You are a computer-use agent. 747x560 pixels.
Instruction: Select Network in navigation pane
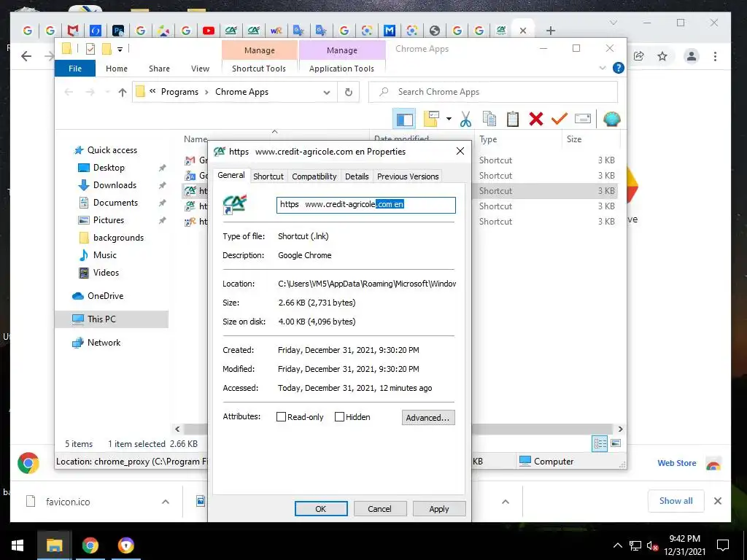[104, 343]
